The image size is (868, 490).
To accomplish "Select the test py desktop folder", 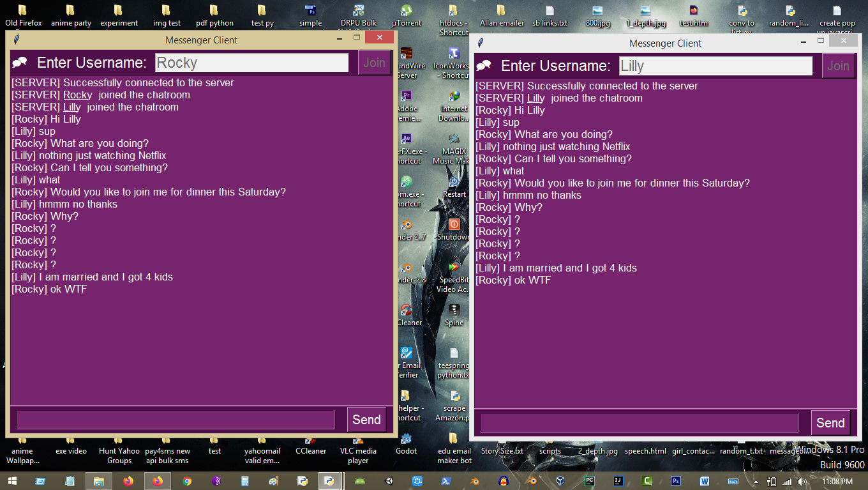I will click(262, 16).
